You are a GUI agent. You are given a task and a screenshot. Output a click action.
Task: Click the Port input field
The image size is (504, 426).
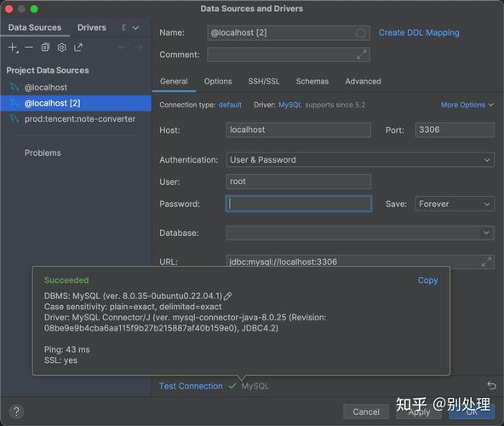tap(455, 130)
